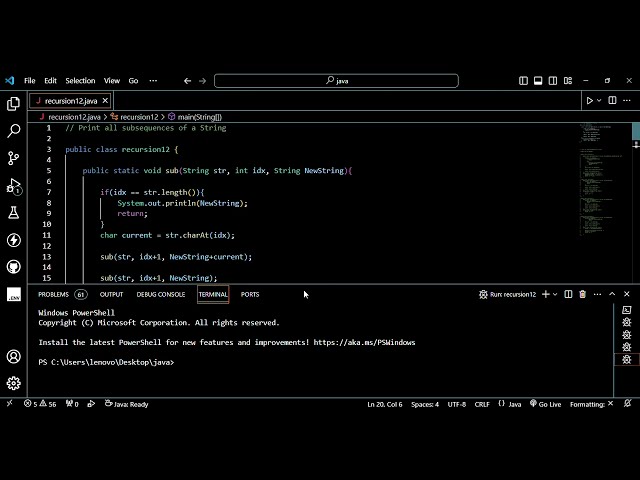The image size is (640, 480).
Task: Switch to the Ports tab
Action: 250,294
